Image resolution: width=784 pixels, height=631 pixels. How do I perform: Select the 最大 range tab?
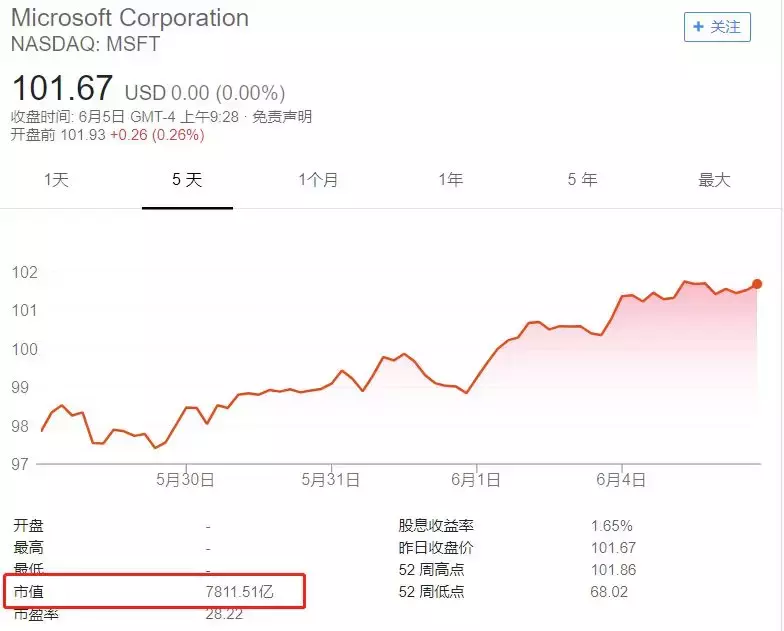point(714,180)
